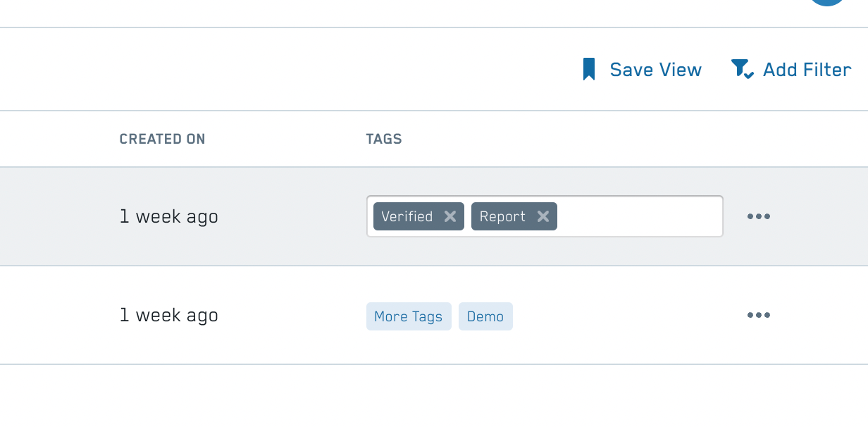Click the More Tags tag
The height and width of the screenshot is (427, 868).
click(408, 316)
